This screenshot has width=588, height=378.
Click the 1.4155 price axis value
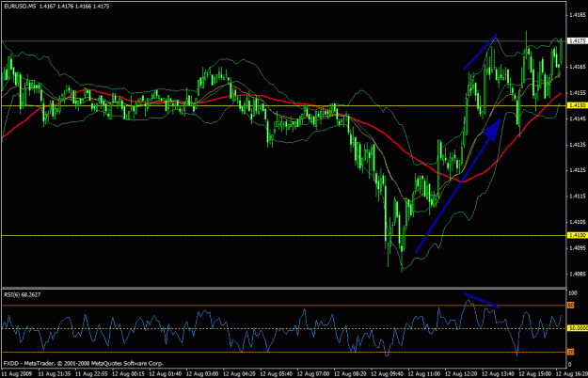(x=578, y=92)
